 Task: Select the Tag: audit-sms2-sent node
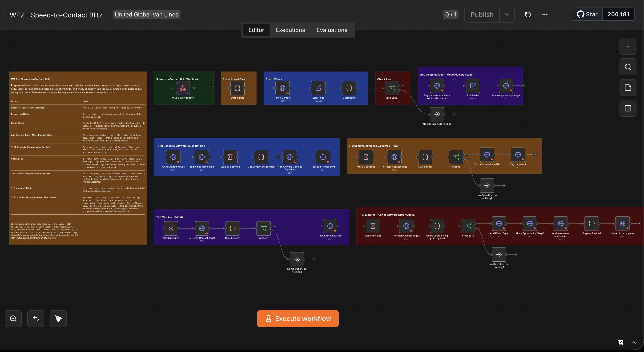pos(330,226)
